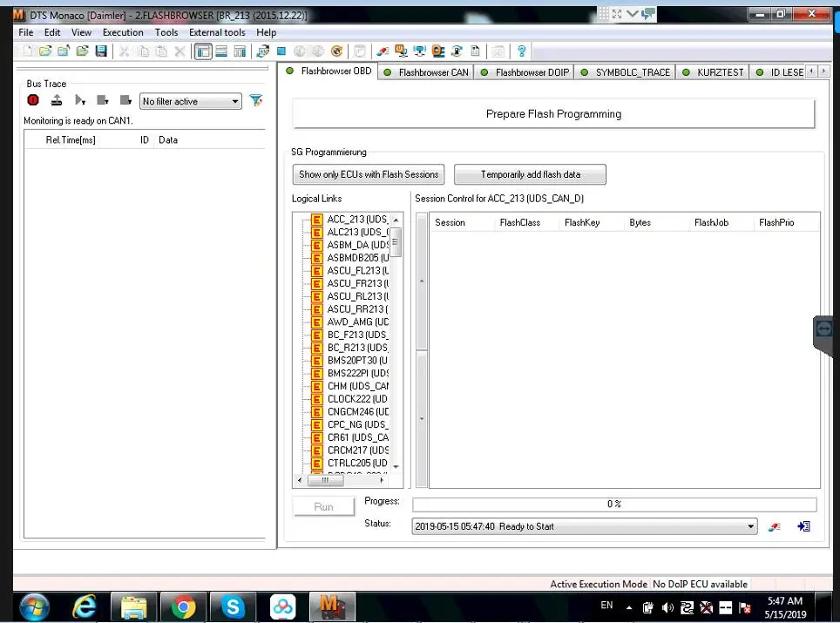Viewport: 840px width, 623px height.
Task: Open the Tools menu
Action: tap(166, 32)
